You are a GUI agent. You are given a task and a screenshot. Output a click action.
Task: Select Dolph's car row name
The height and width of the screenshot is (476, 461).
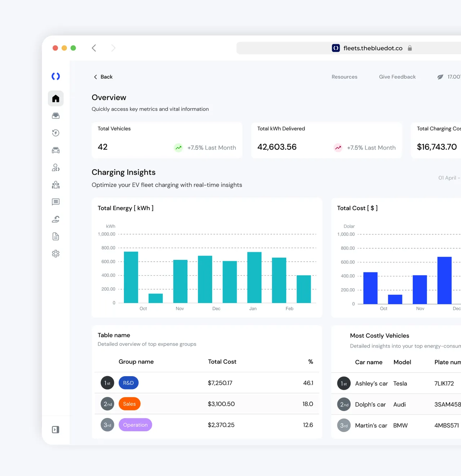click(x=370, y=404)
